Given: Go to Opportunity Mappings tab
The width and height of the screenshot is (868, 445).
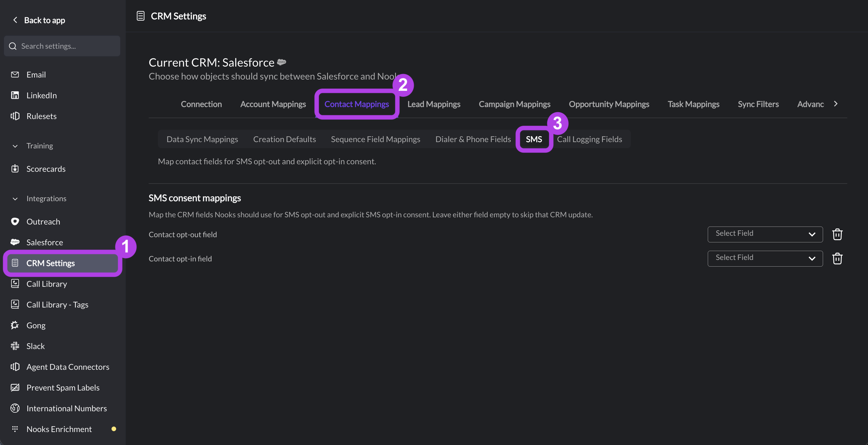Looking at the screenshot, I should 609,104.
